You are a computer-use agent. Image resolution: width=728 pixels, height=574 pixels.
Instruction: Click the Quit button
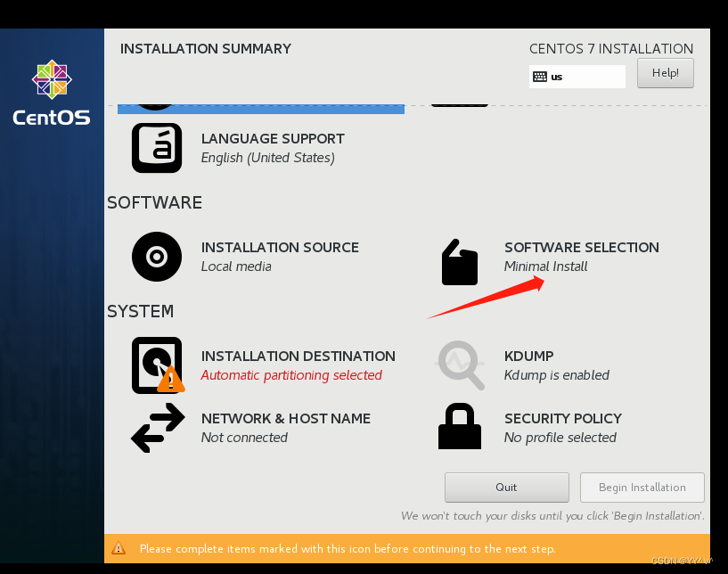[x=506, y=488]
